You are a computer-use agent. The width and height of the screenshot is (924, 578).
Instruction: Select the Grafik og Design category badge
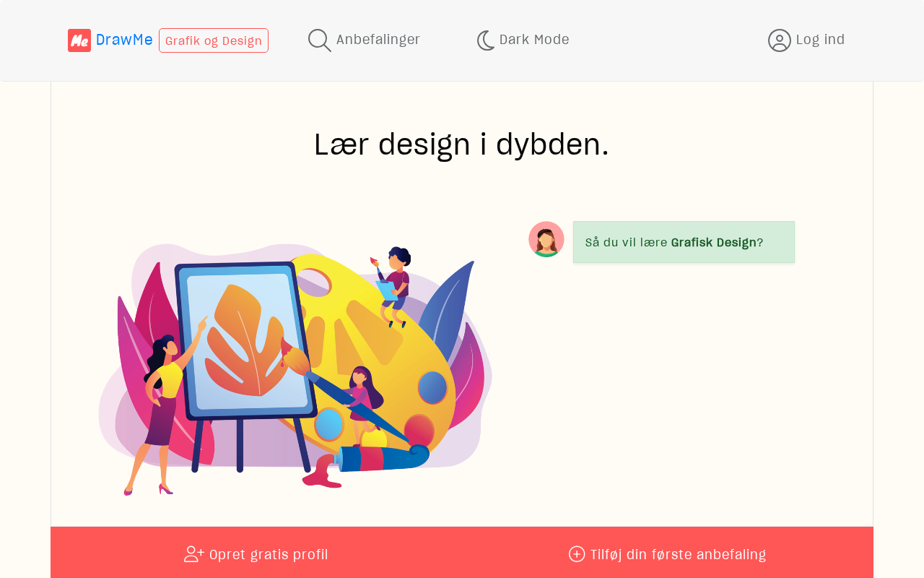point(214,40)
